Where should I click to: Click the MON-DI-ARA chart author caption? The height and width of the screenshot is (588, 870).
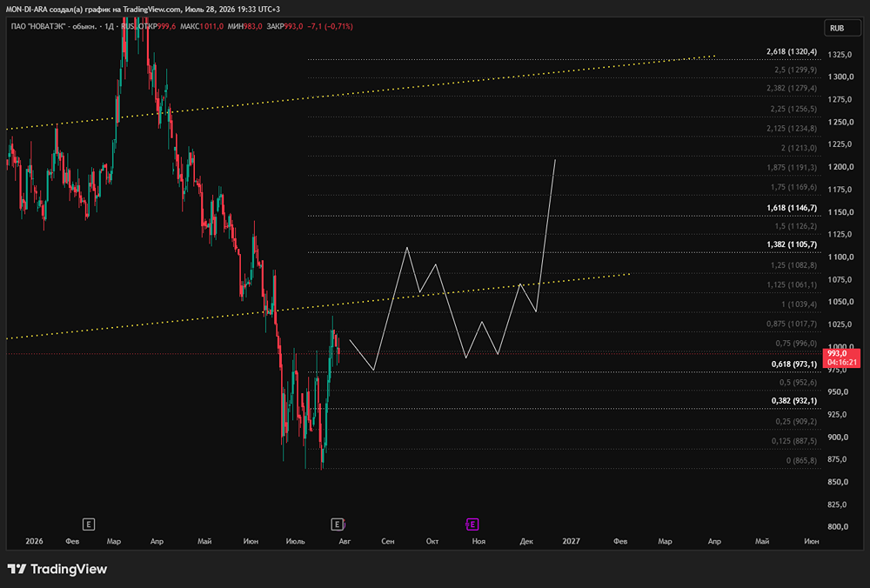(143, 10)
